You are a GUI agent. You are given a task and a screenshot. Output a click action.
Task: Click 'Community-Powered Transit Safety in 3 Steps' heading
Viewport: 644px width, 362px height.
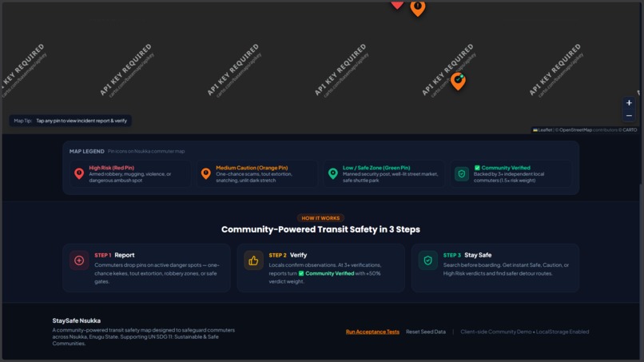(320, 229)
